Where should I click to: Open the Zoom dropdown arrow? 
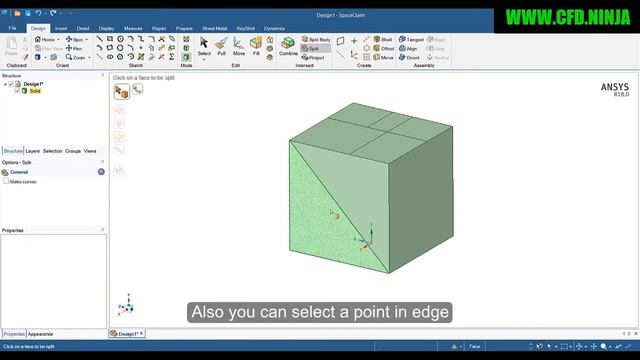[89, 58]
